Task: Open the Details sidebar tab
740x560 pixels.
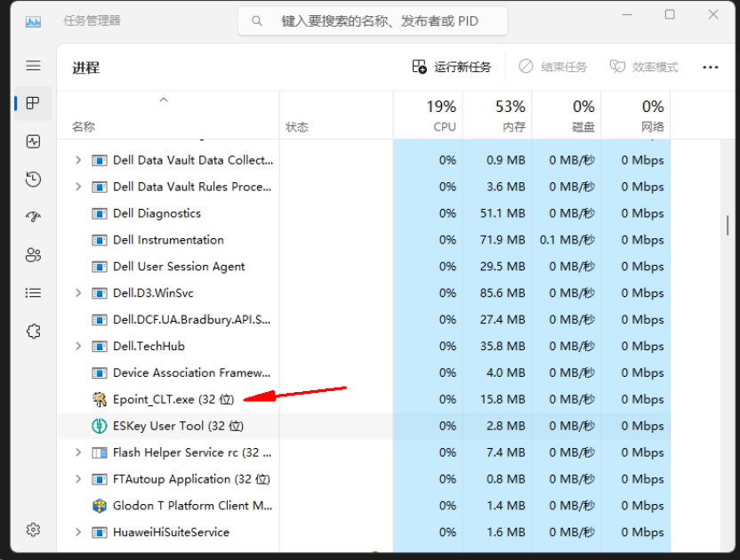Action: coord(33,293)
